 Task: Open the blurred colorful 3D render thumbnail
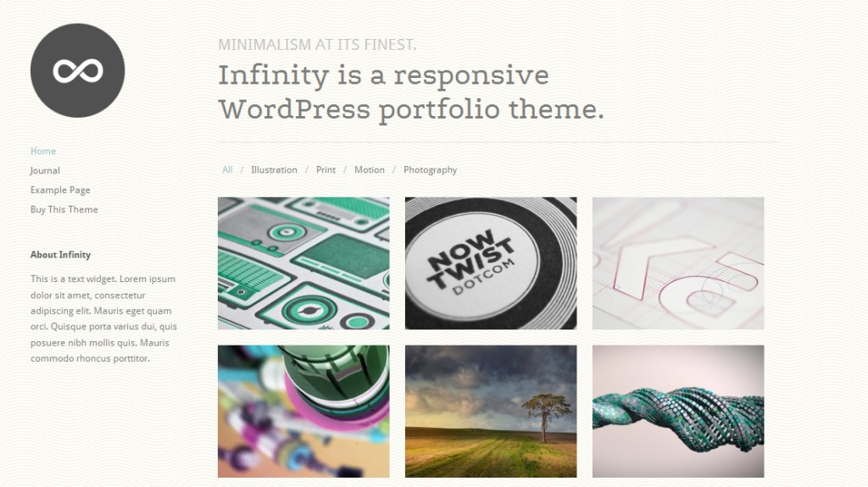[x=303, y=411]
